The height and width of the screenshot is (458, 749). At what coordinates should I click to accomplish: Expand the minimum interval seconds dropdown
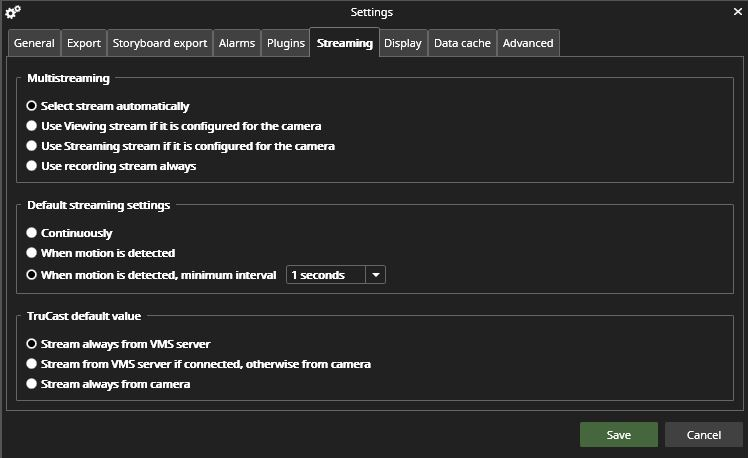pos(375,274)
